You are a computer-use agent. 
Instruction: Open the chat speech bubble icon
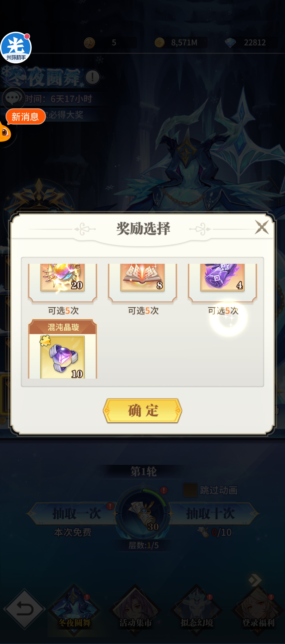click(x=12, y=98)
